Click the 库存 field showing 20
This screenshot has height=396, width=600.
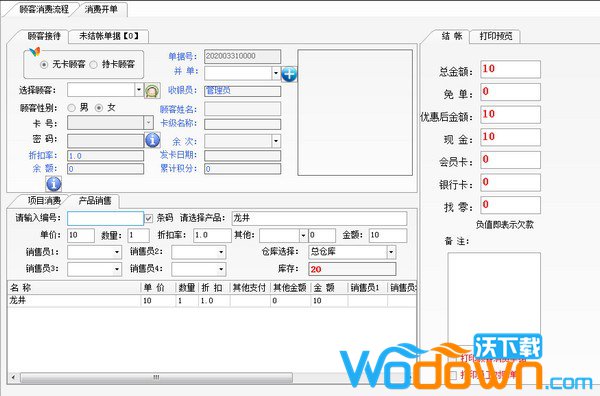coord(352,269)
